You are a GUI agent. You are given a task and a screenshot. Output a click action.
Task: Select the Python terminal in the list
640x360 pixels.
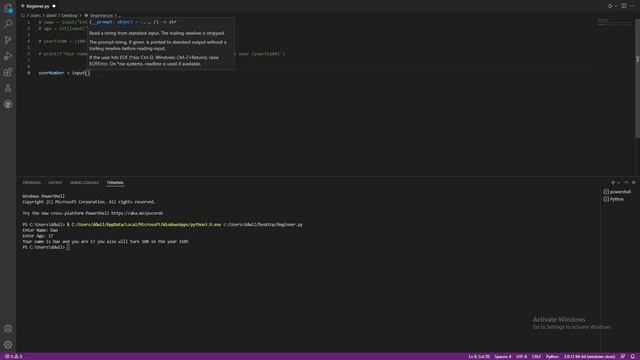point(614,199)
